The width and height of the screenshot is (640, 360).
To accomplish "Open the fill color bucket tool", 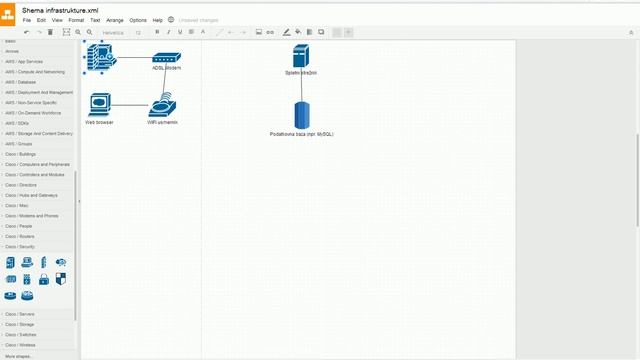I will click(298, 32).
